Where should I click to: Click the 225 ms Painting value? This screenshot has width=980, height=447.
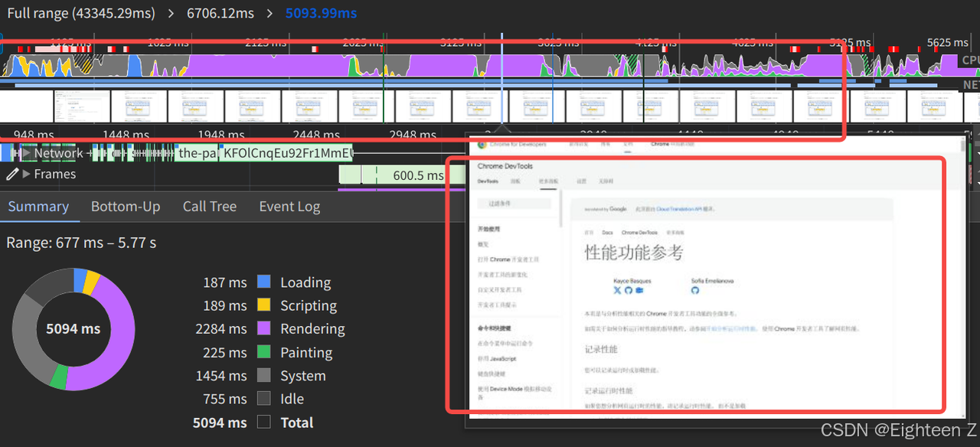click(x=225, y=352)
